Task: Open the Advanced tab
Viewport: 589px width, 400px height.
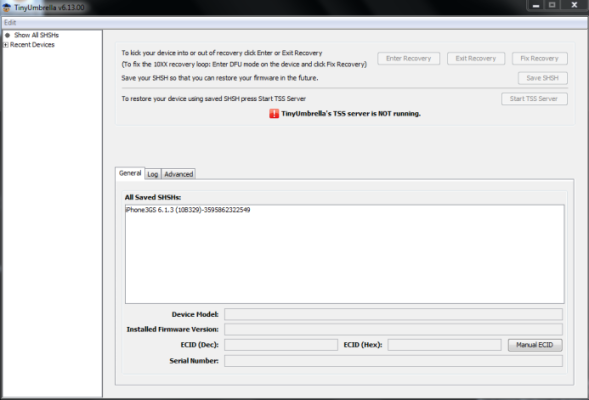Action: click(178, 174)
